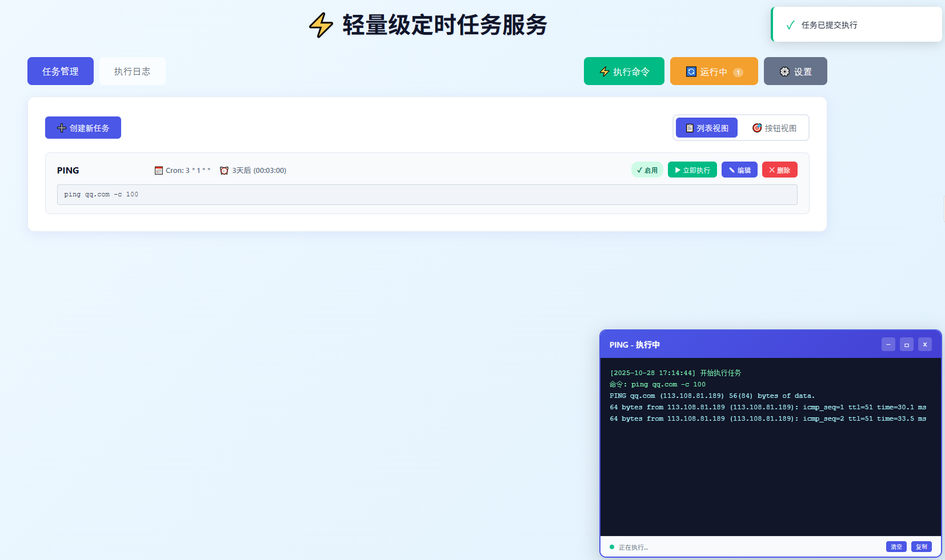Close the PING execution panel

click(925, 345)
